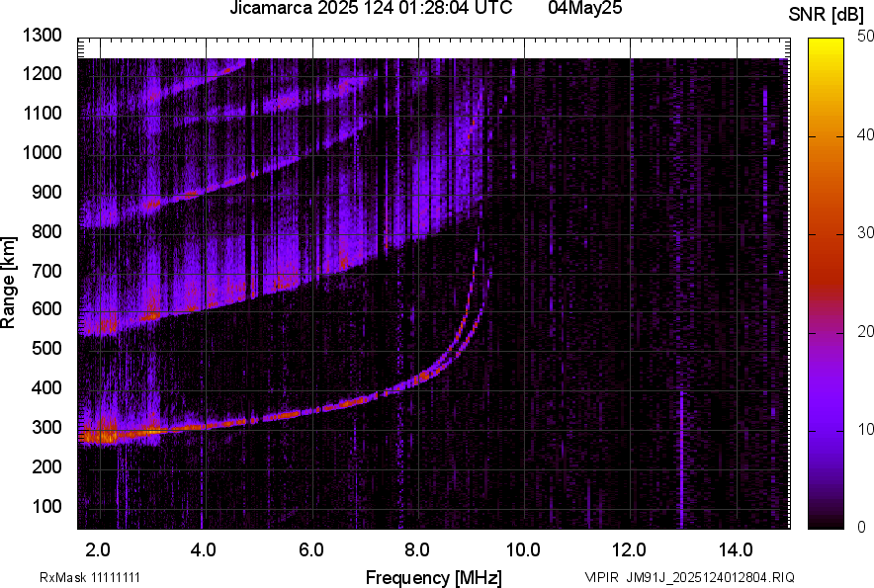The height and width of the screenshot is (588, 874).
Task: Click the frequency tick label '8.0'
Action: [x=417, y=550]
